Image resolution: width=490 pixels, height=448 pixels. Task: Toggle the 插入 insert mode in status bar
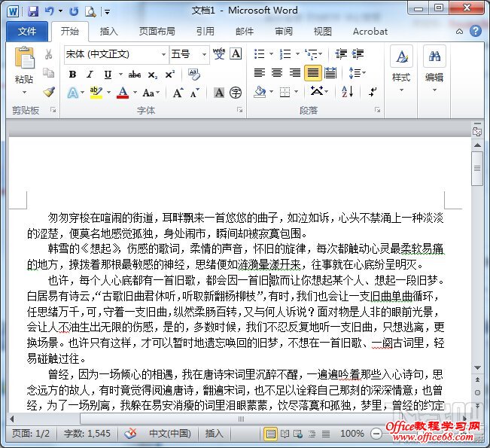pos(215,434)
